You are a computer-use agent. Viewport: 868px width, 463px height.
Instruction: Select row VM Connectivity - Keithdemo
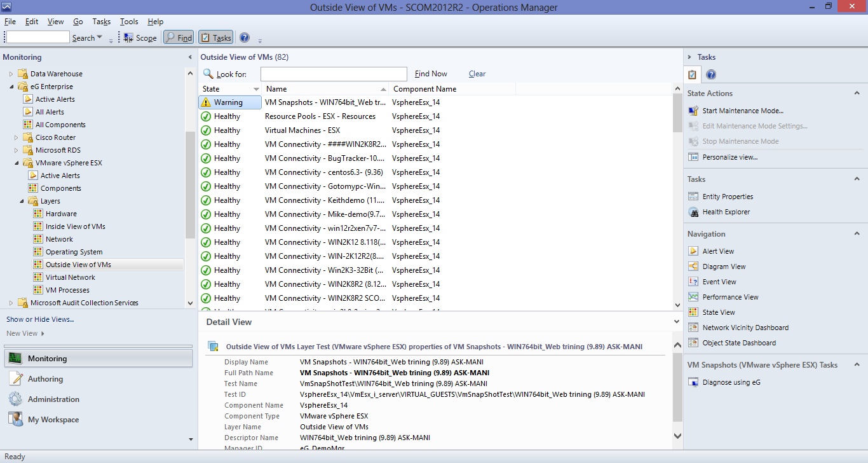435,200
